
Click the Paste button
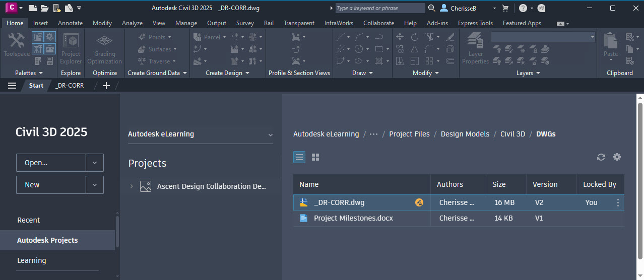(x=611, y=46)
